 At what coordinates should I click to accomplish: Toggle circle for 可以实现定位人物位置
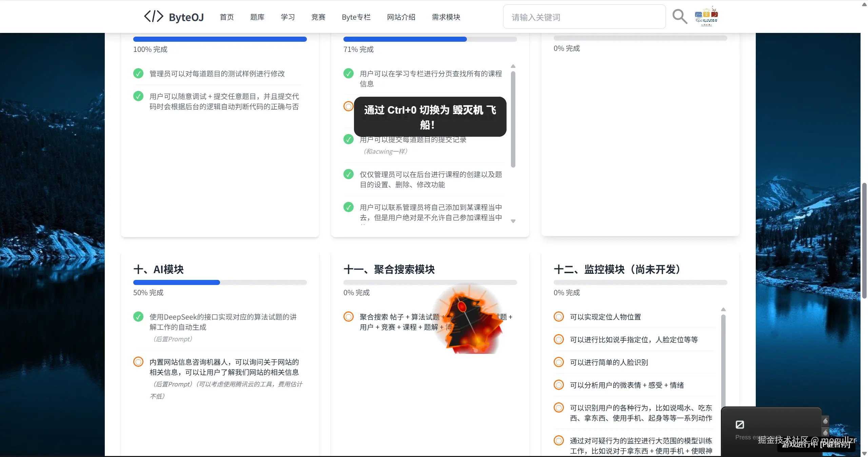(558, 317)
